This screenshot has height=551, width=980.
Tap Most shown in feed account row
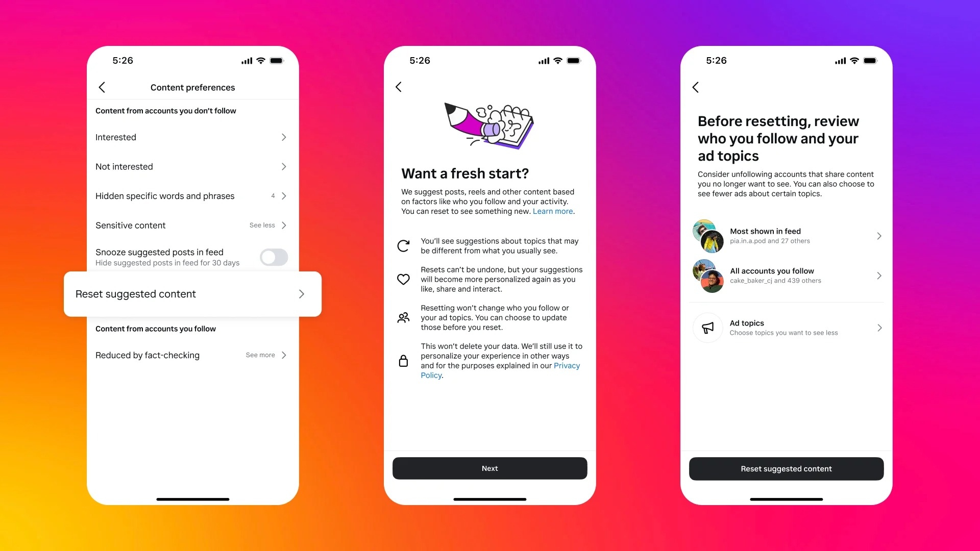click(787, 236)
